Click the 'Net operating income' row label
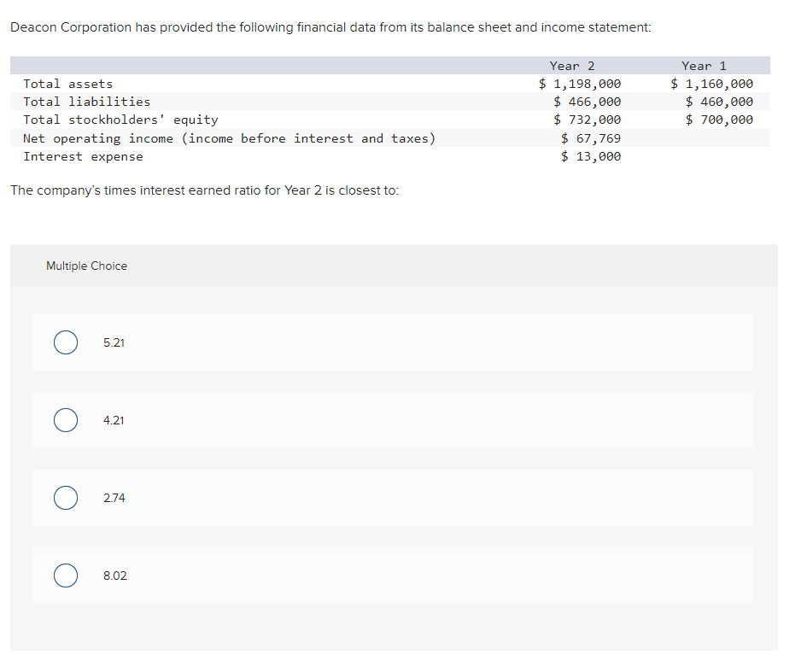Screen dimensions: 807x672 tap(230, 138)
